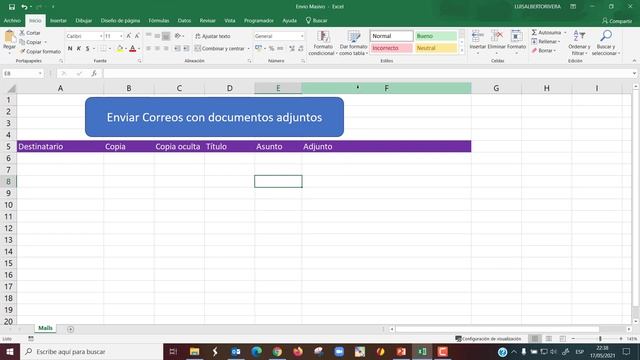Open the font size 11 dropdown
This screenshot has height=360, width=640.
coord(121,36)
